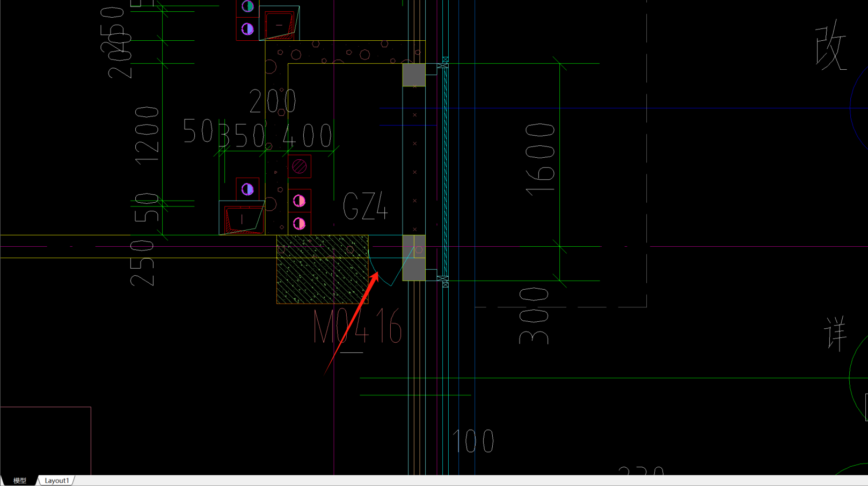Image resolution: width=868 pixels, height=486 pixels.
Task: Select the red hatched circle symbol
Action: [x=300, y=167]
